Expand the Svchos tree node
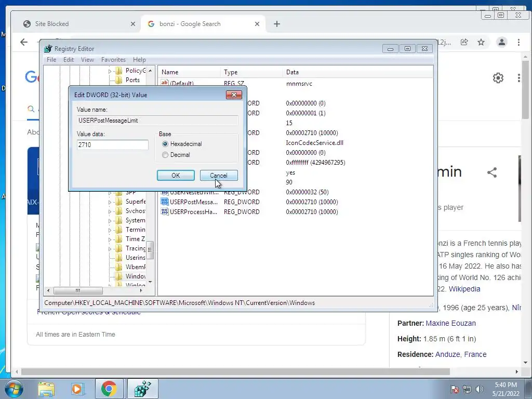 point(110,211)
